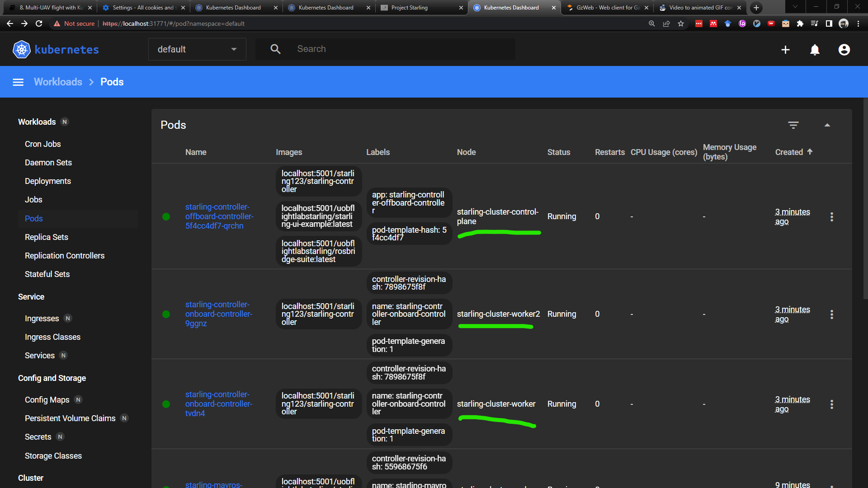Click the starling-cluster-worker2 node text

[498, 314]
